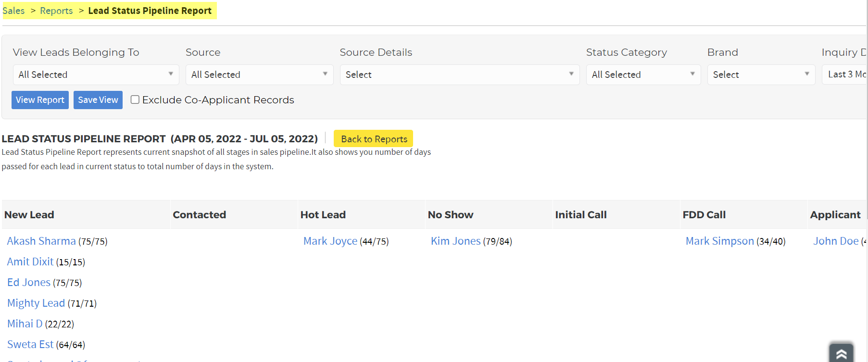Open the Status Category dropdown

click(x=643, y=75)
